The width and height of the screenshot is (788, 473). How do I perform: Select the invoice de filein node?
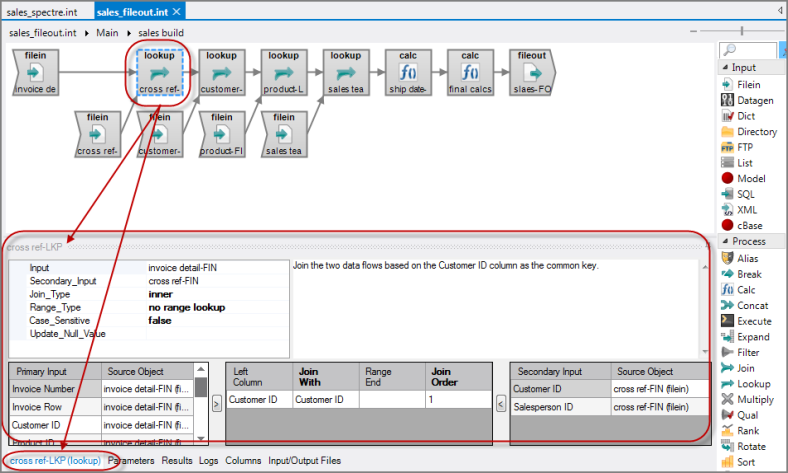[35, 72]
